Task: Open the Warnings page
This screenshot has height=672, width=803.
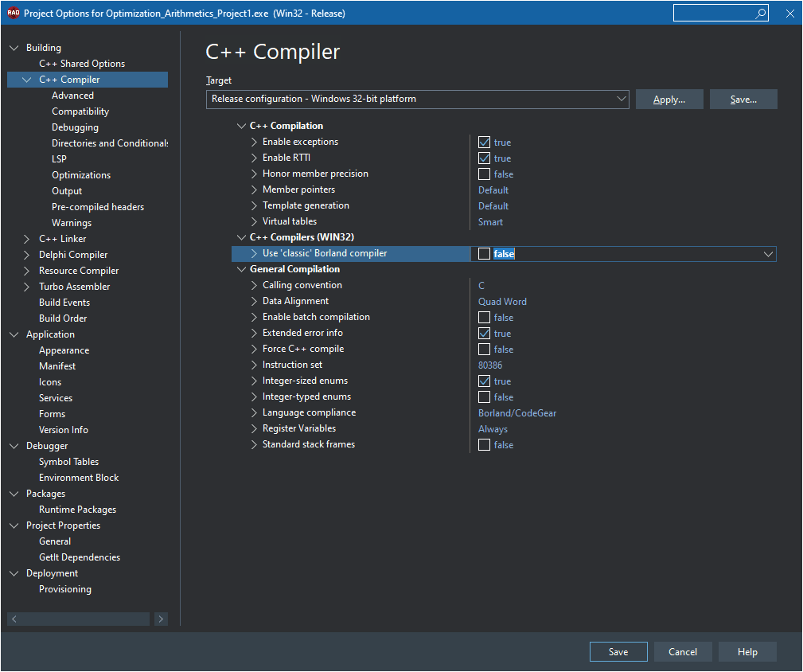Action: coord(72,223)
